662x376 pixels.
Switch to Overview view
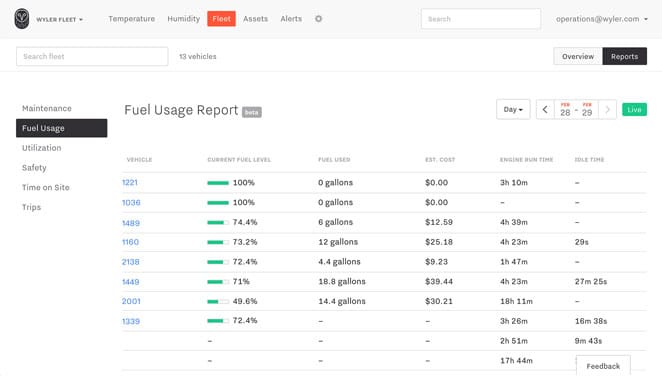click(x=578, y=57)
